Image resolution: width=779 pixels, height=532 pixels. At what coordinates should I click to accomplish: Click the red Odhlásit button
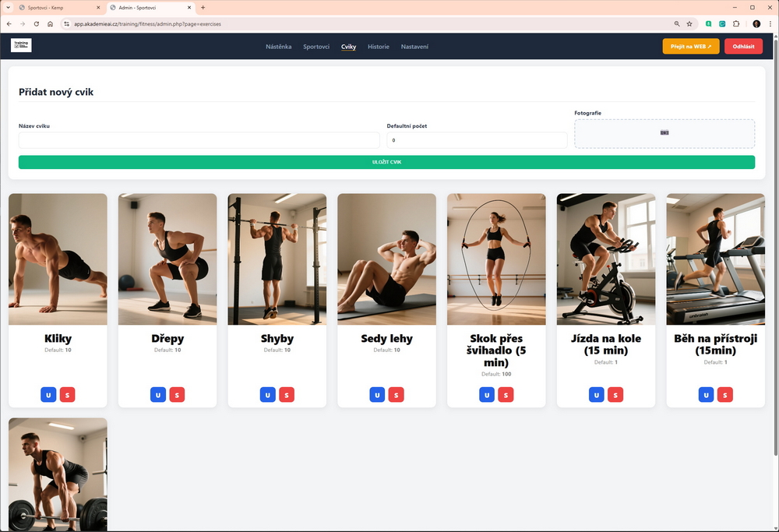743,47
